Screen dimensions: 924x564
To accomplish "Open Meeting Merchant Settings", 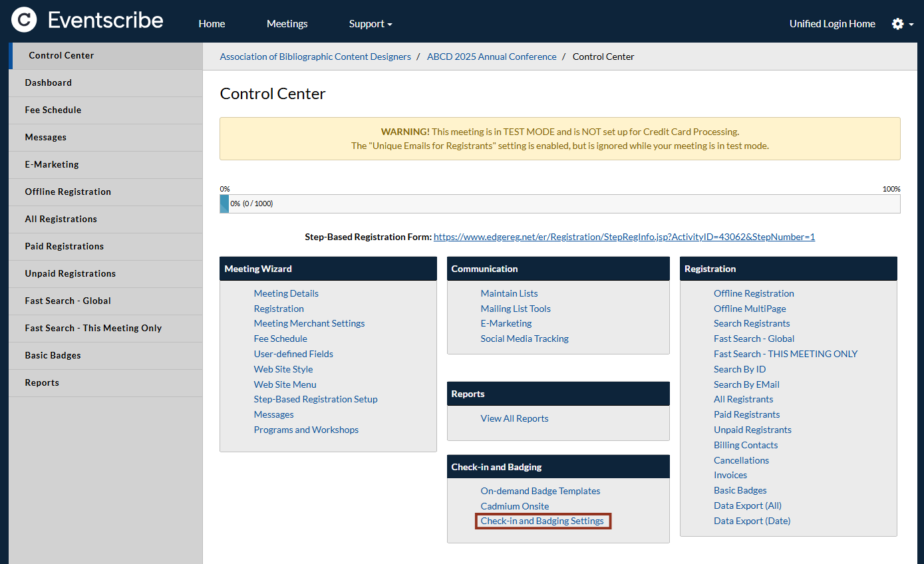I will [x=309, y=323].
